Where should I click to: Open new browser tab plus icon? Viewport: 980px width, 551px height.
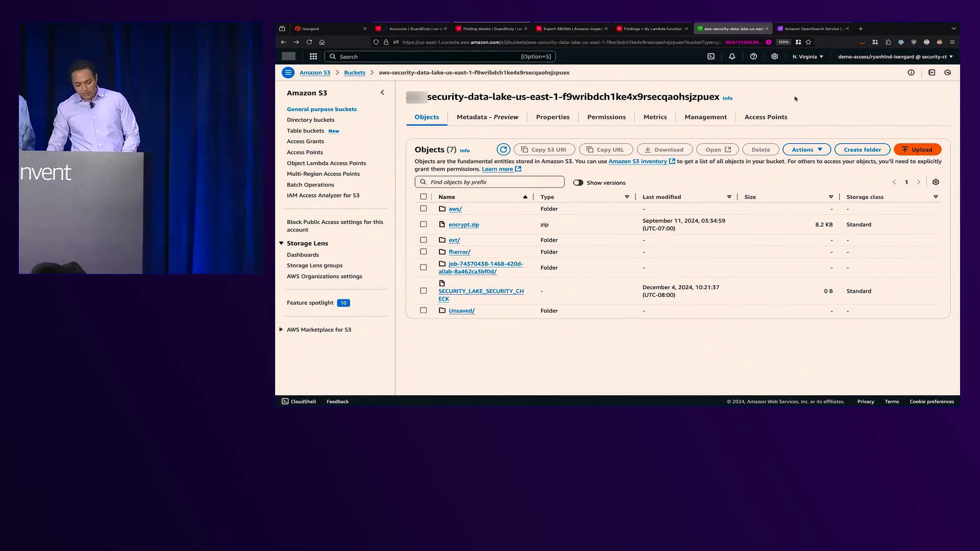point(861,29)
